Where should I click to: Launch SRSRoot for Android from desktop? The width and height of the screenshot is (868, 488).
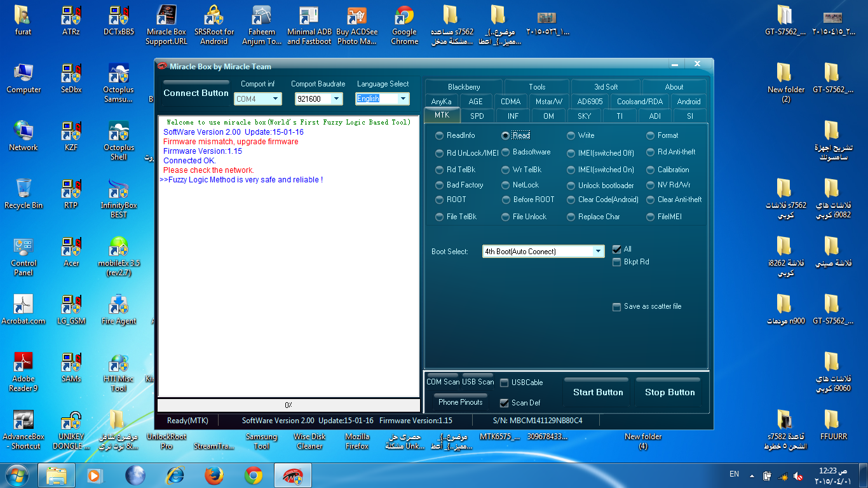[x=214, y=25]
